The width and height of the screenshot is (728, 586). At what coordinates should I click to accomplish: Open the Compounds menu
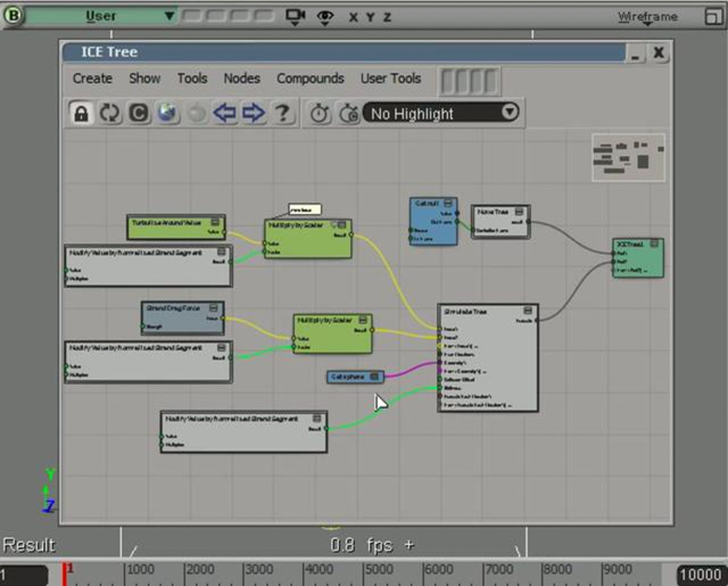tap(310, 78)
